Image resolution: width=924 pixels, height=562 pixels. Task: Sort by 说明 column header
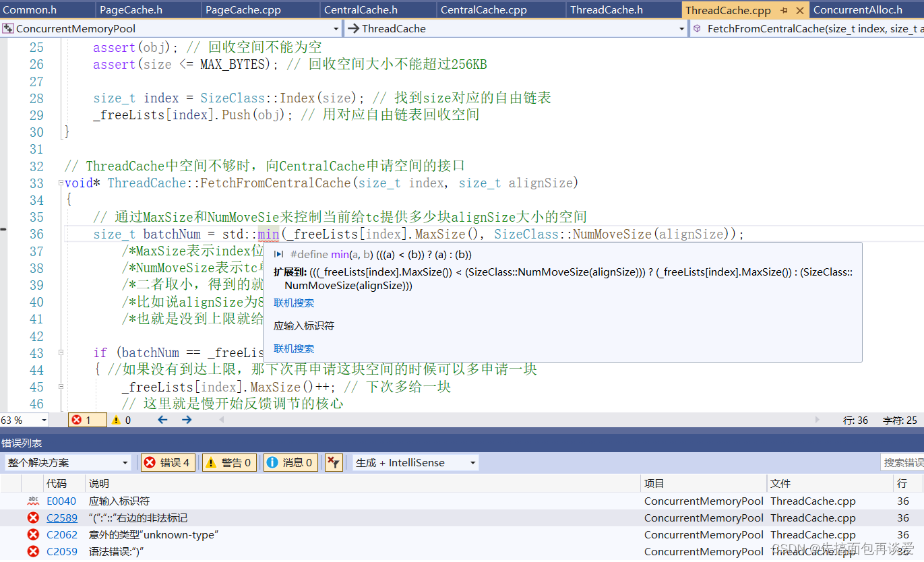tap(363, 484)
